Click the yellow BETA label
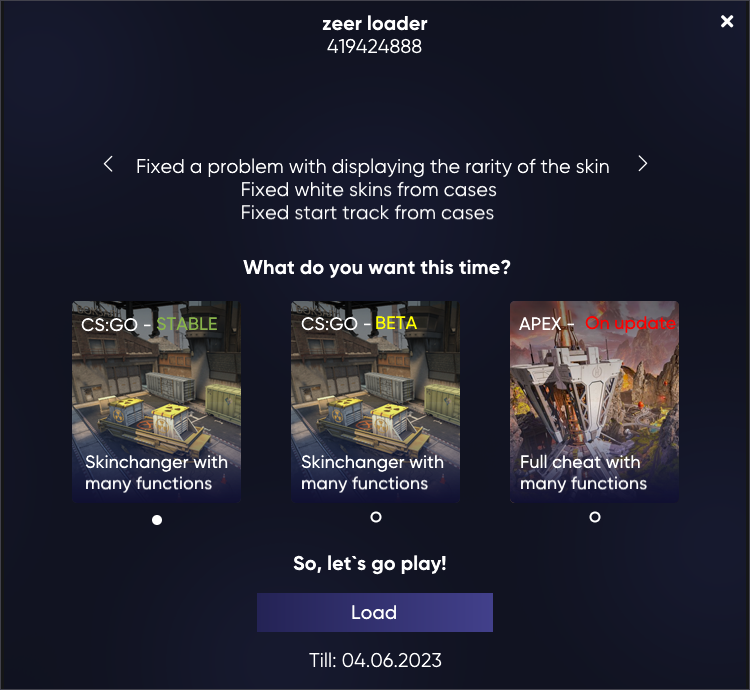 pos(396,323)
